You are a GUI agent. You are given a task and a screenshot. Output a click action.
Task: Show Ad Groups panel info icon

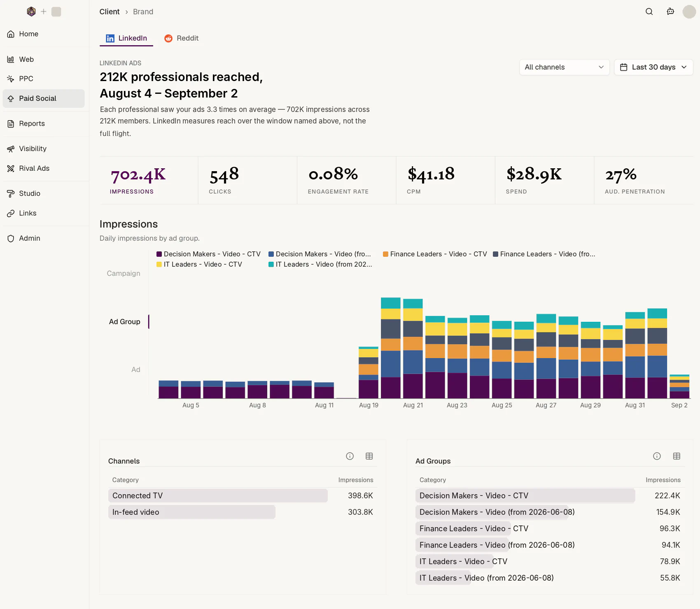657,456
